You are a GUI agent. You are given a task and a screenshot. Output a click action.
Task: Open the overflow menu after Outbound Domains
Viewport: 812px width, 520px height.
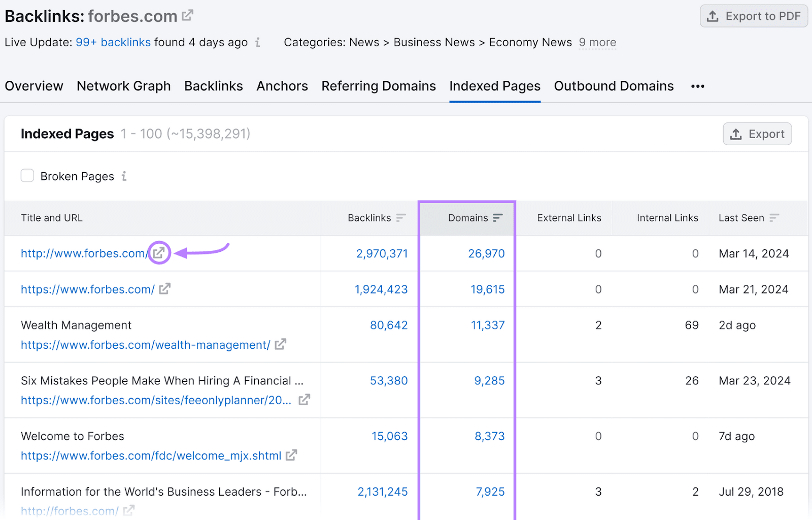click(x=697, y=86)
